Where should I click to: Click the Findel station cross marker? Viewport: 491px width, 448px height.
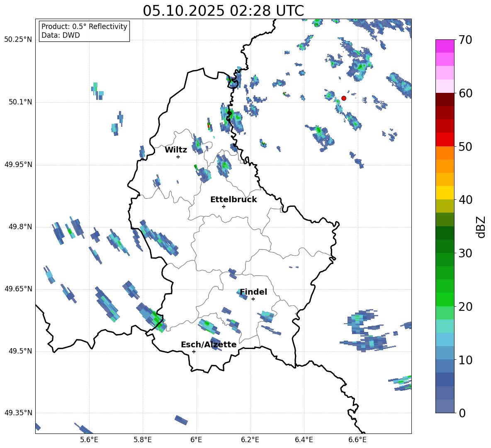253,299
